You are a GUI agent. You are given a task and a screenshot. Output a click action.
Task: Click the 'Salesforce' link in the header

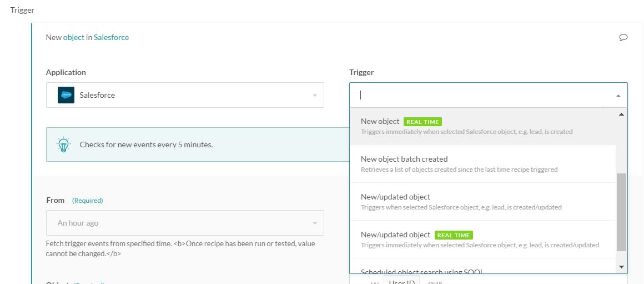click(111, 37)
